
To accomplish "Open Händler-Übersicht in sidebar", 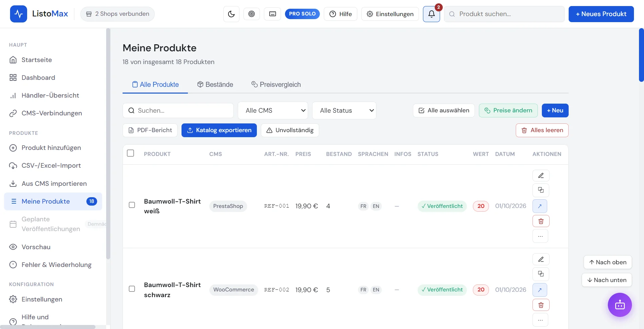I will [x=53, y=96].
